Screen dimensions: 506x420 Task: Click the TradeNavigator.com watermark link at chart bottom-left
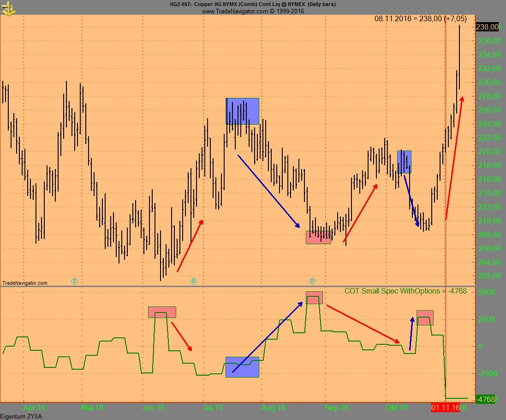click(24, 283)
